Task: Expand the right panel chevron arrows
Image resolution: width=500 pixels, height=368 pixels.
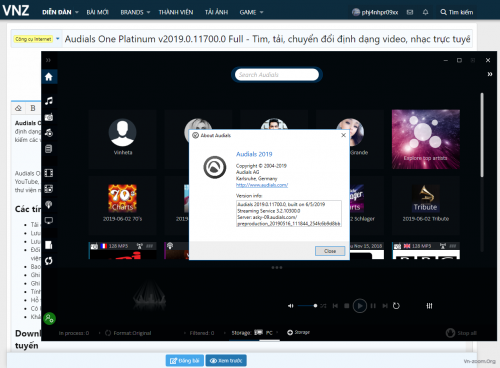Action: pos(490,74)
